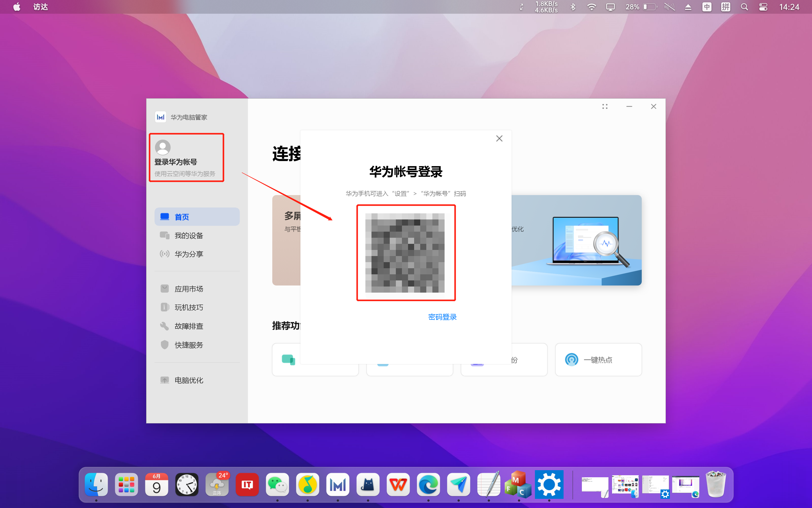Open 应用市场 in the sidebar
The width and height of the screenshot is (812, 508).
point(197,289)
